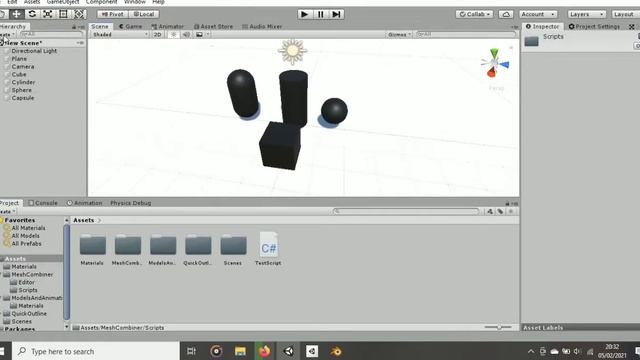Screen dimensions: 640x360
Task: Click the Project panel search field
Action: click(x=406, y=211)
